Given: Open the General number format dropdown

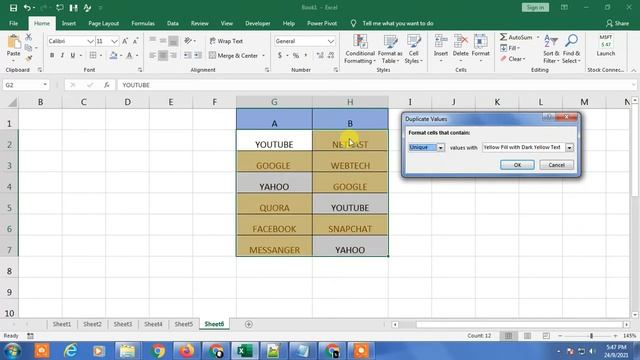Looking at the screenshot, I should pos(331,41).
